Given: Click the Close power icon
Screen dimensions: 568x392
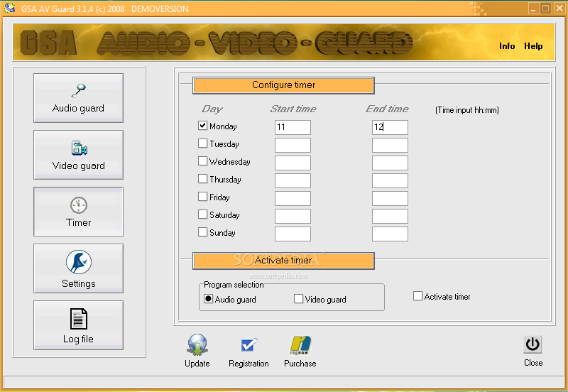Looking at the screenshot, I should (x=532, y=344).
